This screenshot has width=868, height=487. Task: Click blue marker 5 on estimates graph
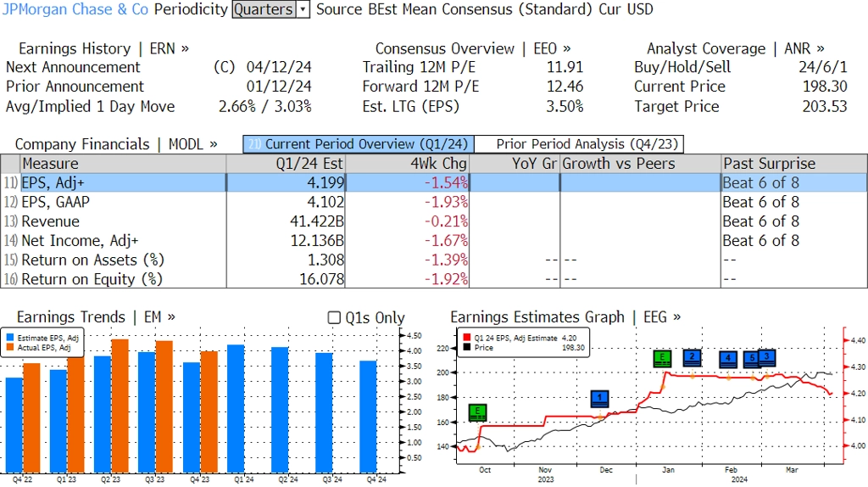pos(752,359)
